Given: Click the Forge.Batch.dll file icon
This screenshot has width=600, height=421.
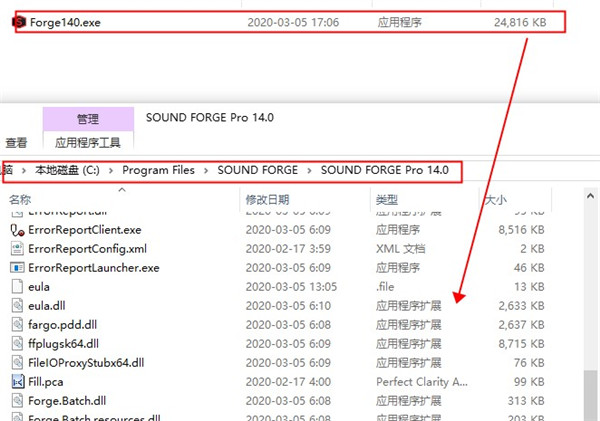Looking at the screenshot, I should (x=17, y=401).
